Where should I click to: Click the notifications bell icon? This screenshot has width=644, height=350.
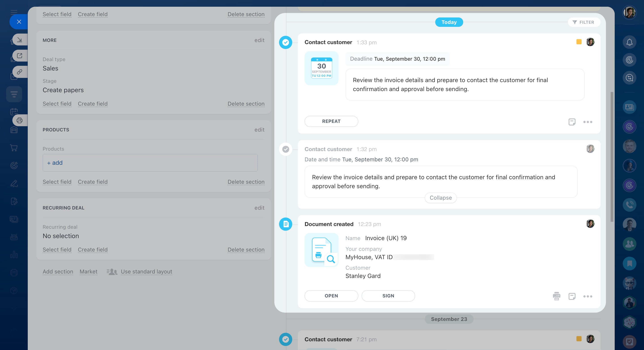click(x=629, y=42)
